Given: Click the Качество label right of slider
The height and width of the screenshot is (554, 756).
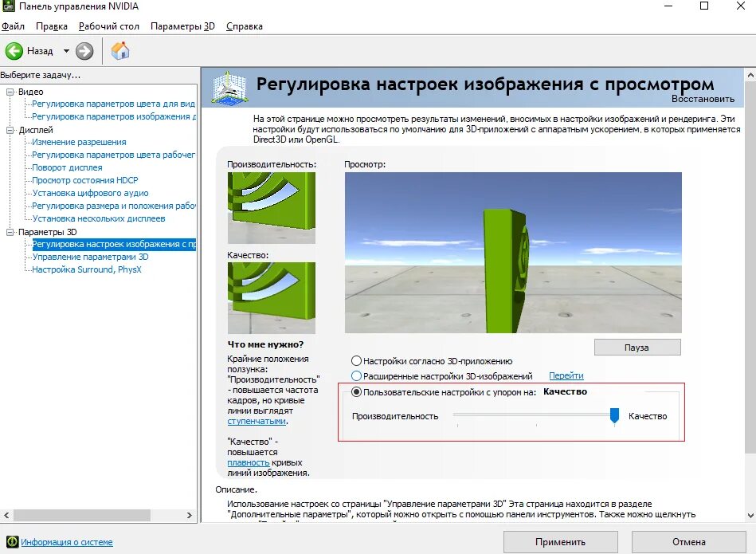Looking at the screenshot, I should pyautogui.click(x=648, y=416).
